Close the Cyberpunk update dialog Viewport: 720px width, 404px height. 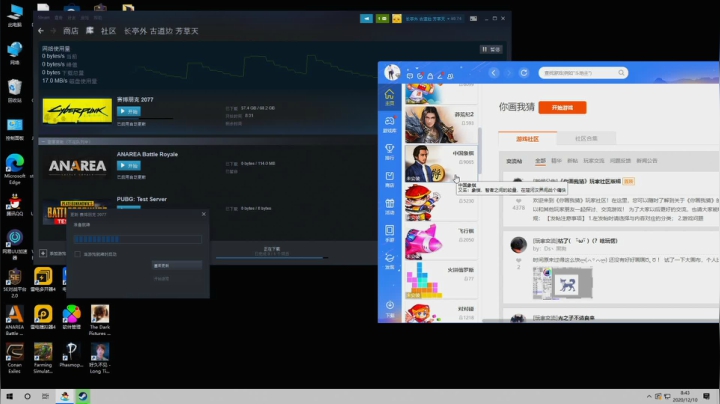[x=204, y=214]
